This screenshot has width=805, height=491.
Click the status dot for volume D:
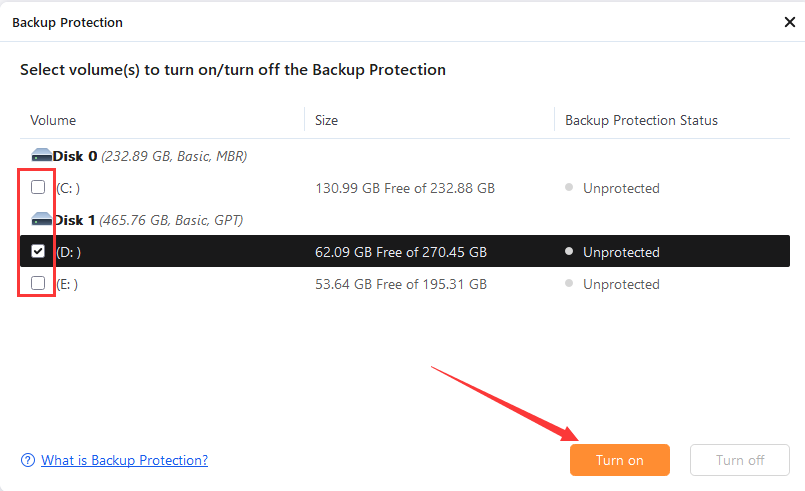coord(569,252)
